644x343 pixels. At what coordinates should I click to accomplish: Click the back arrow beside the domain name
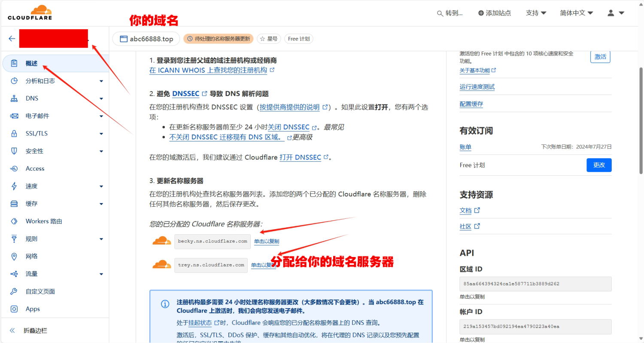(12, 39)
